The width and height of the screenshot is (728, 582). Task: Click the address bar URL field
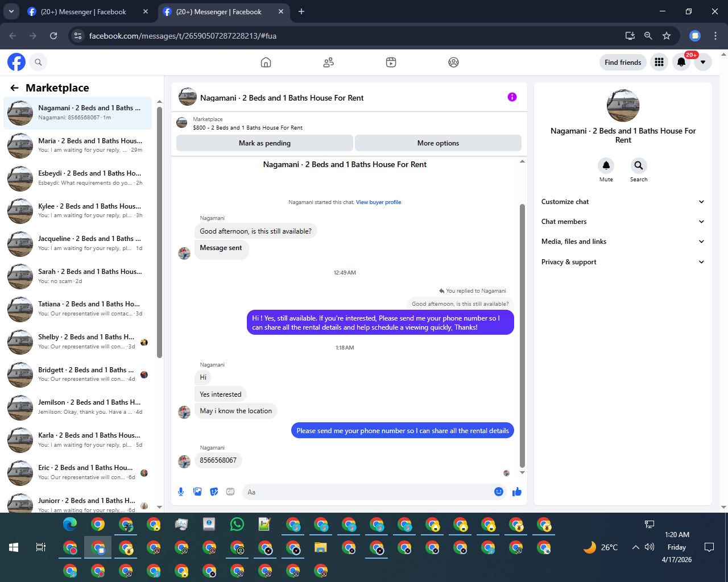tap(353, 36)
